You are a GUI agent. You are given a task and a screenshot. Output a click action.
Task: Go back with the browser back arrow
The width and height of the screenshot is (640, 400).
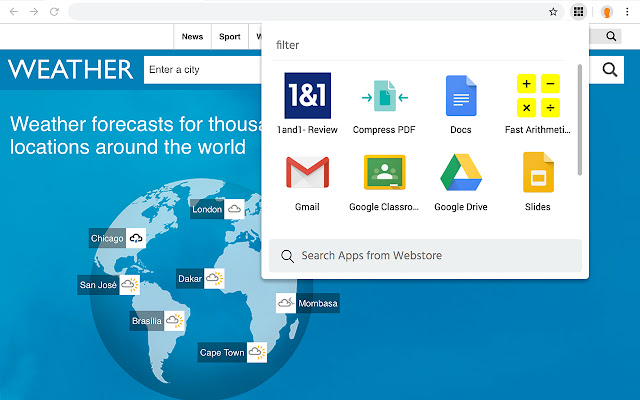[x=13, y=12]
